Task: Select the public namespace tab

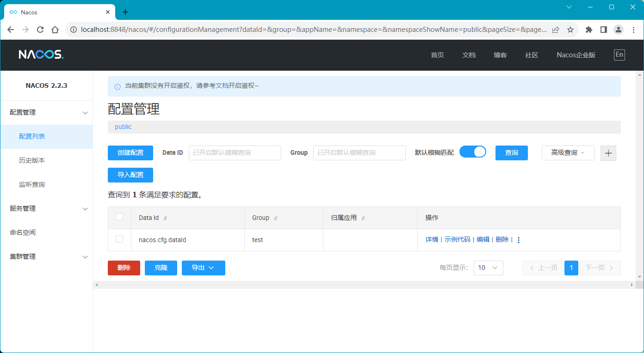Action: click(x=123, y=127)
